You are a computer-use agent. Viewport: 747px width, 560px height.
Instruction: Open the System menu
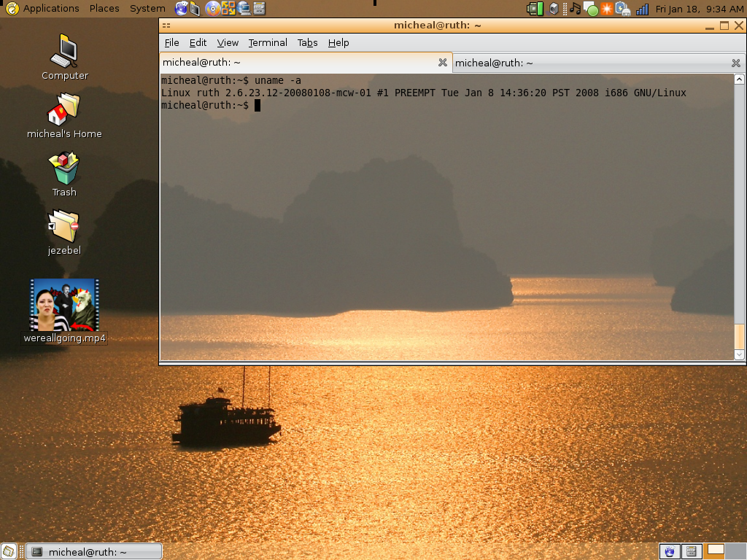(x=147, y=9)
